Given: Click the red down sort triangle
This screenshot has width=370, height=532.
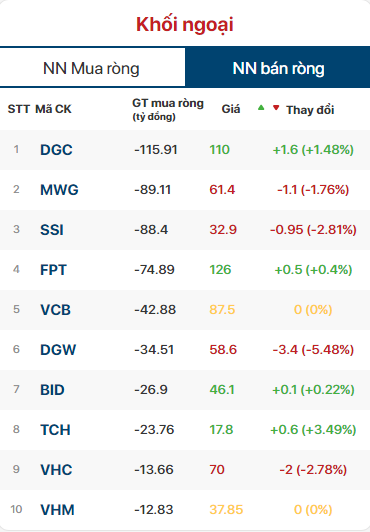Looking at the screenshot, I should (276, 108).
